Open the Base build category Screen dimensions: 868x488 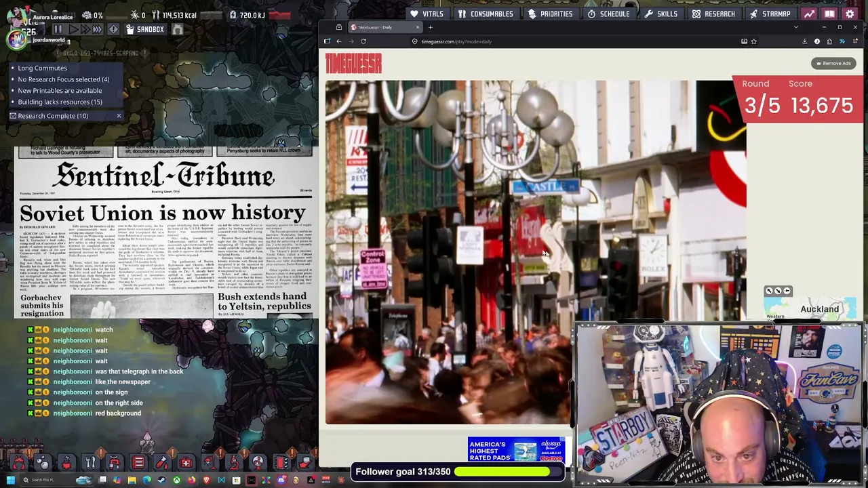click(x=18, y=463)
